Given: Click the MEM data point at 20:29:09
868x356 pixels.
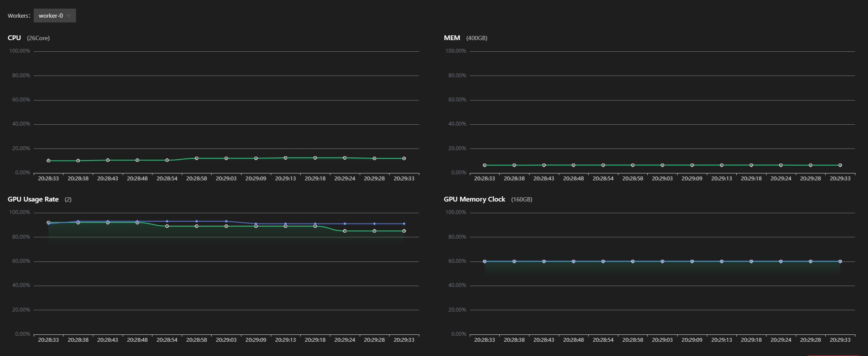Looking at the screenshot, I should (x=692, y=165).
